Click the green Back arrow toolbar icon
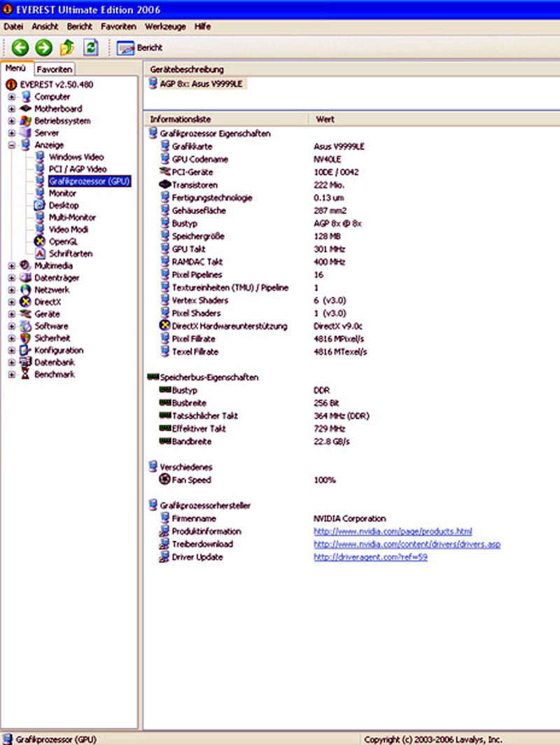Screen dimensions: 560x745 [20, 48]
